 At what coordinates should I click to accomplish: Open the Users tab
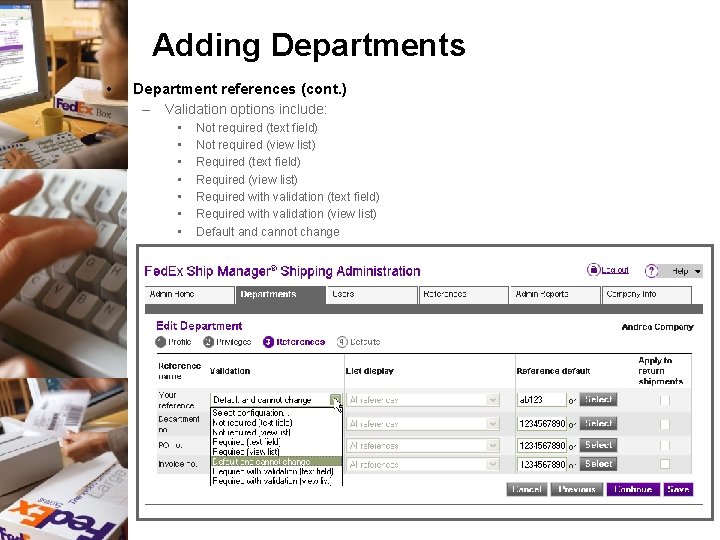[x=371, y=294]
